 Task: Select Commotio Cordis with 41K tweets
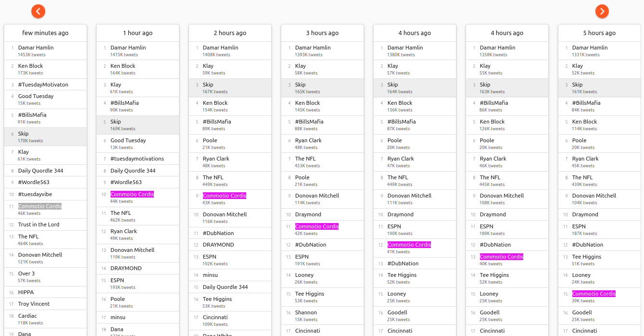[x=415, y=248]
